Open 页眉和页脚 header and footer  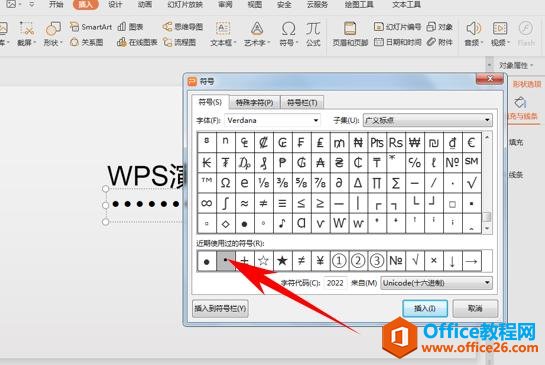pyautogui.click(x=350, y=34)
